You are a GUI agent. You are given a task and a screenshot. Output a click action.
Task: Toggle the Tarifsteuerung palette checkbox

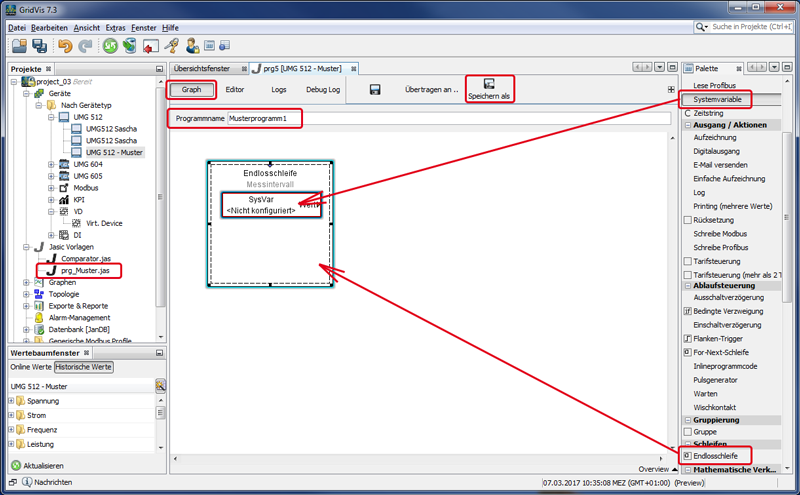687,261
